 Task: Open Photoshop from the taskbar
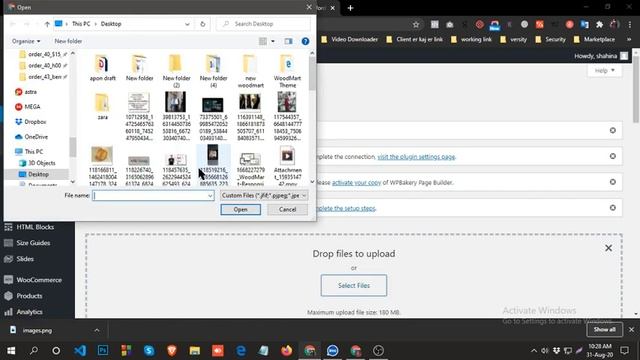coord(103,351)
